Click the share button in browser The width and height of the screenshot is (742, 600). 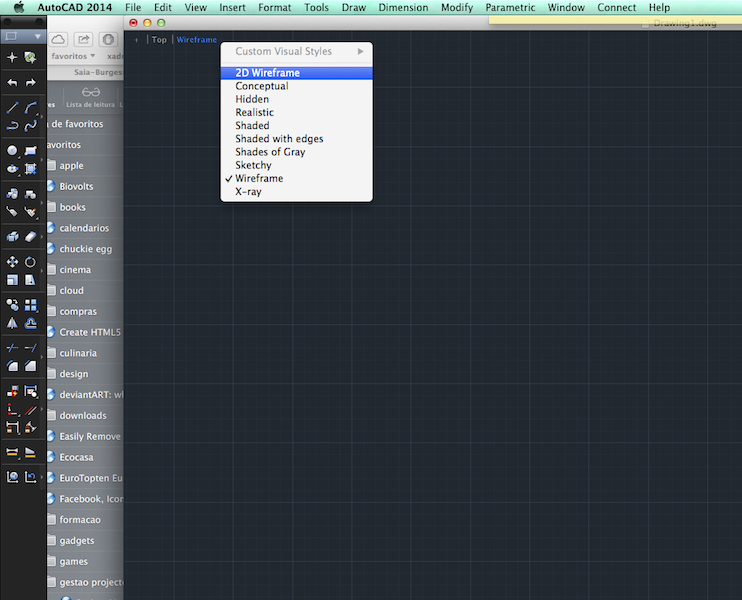pos(83,39)
